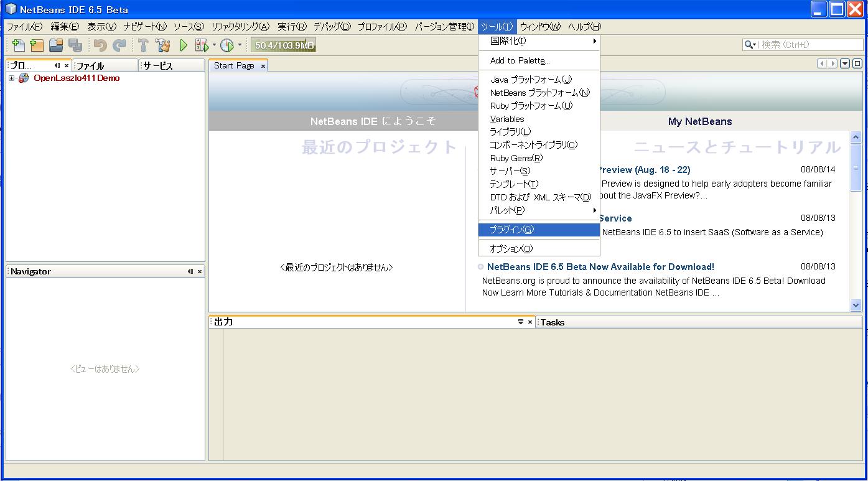Open the ファイル(F) menu
Screen dimensions: 868x481
pos(24,27)
